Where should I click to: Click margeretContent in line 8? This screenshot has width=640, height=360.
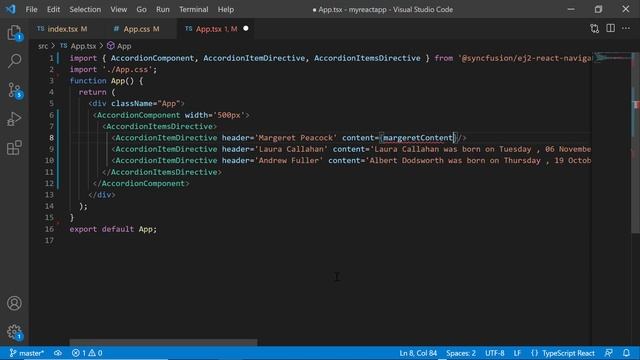tap(418, 138)
